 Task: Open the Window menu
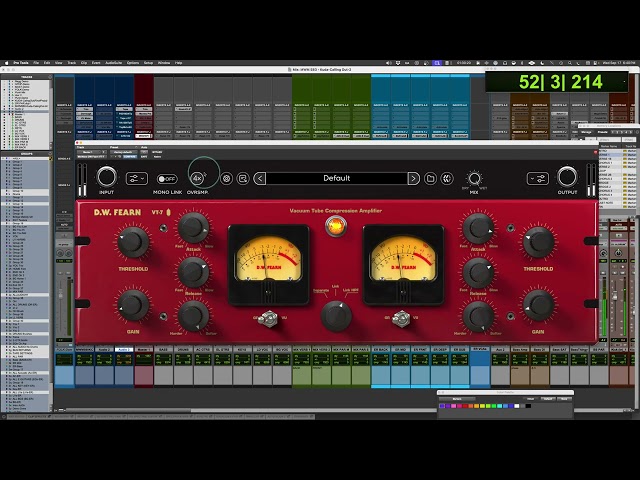(164, 63)
